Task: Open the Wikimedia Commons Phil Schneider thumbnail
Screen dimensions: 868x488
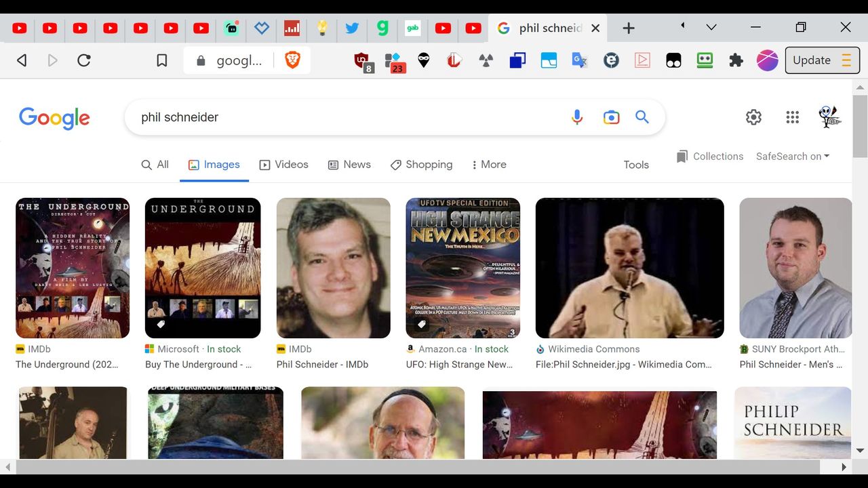Action: click(629, 268)
